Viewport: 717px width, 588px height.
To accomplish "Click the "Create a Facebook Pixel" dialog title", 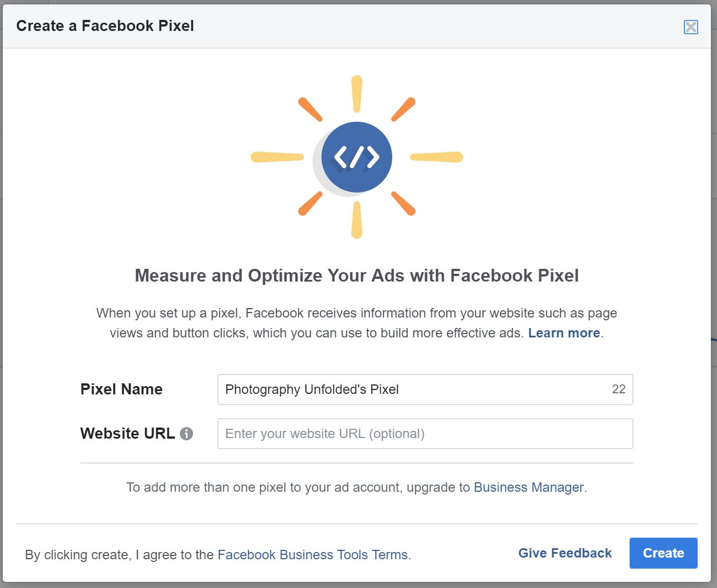I will (x=105, y=26).
